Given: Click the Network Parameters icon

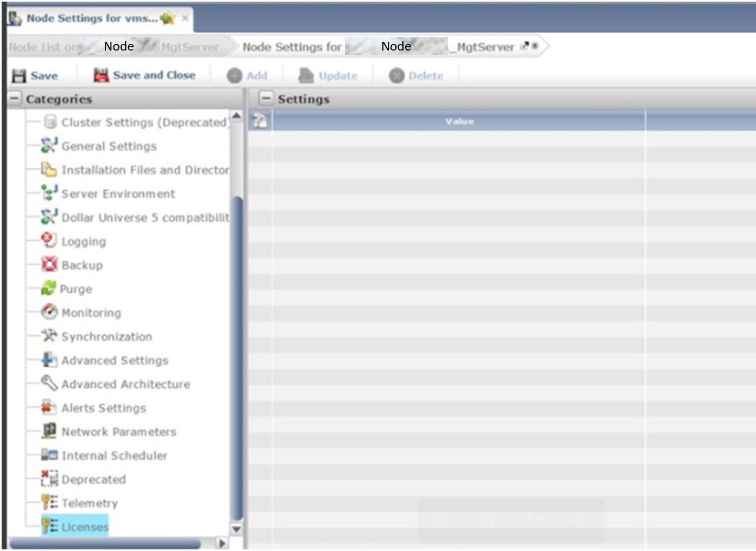Looking at the screenshot, I should coord(49,431).
